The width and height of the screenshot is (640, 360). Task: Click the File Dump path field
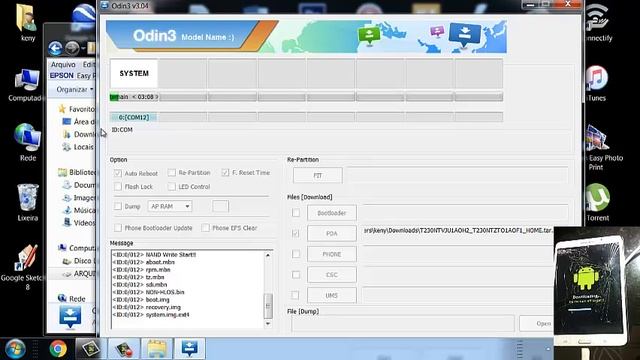(x=403, y=323)
